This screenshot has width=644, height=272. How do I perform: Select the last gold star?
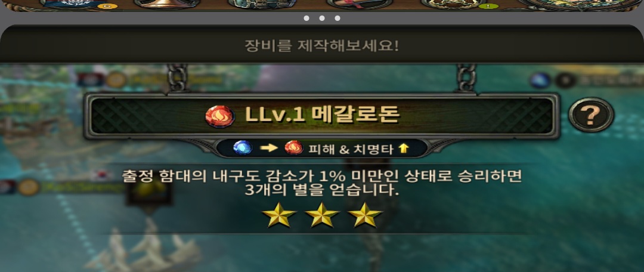tap(365, 215)
